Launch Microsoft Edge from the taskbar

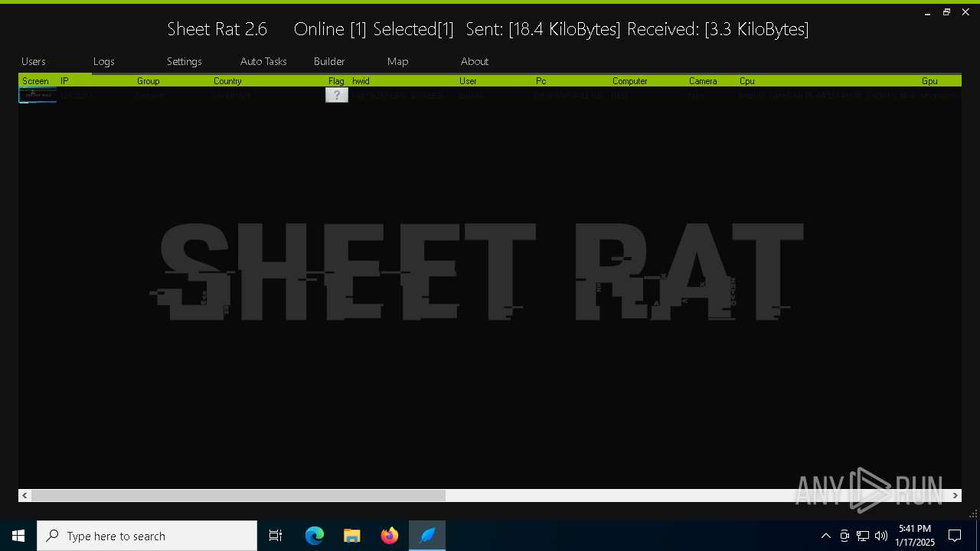(x=315, y=536)
